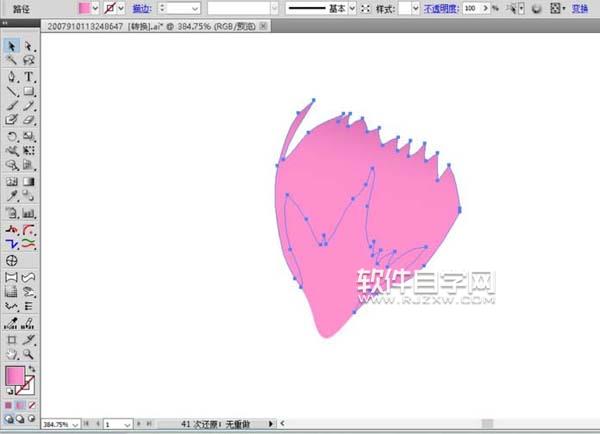Select the Hand tool
The height and width of the screenshot is (434, 600).
click(11, 354)
